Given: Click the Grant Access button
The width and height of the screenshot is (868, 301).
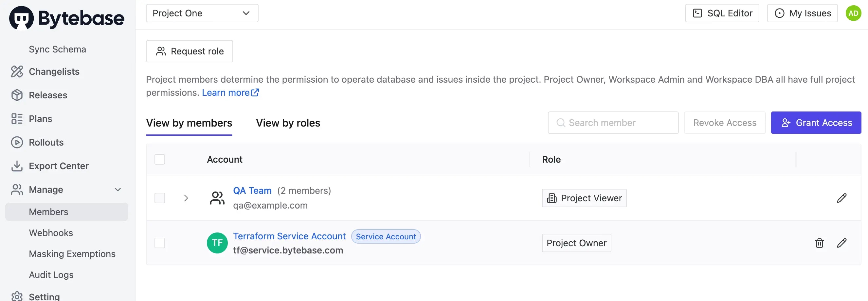Looking at the screenshot, I should tap(816, 123).
